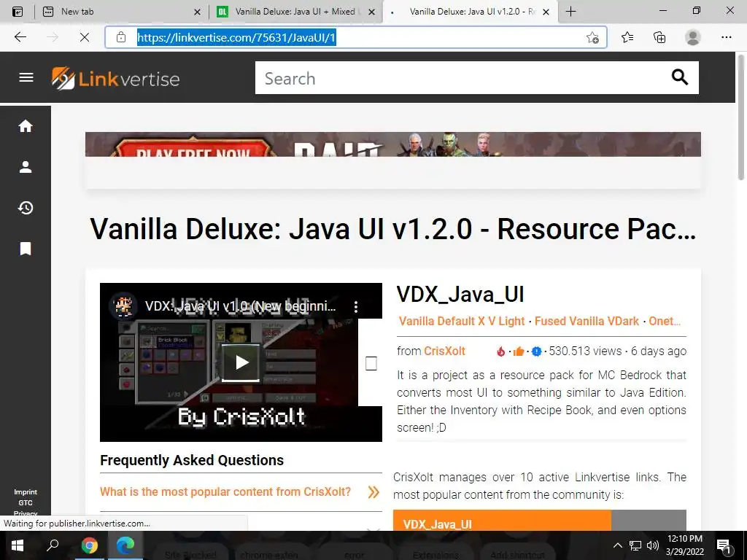
Task: Click the Linkvertise logo
Action: (x=116, y=78)
